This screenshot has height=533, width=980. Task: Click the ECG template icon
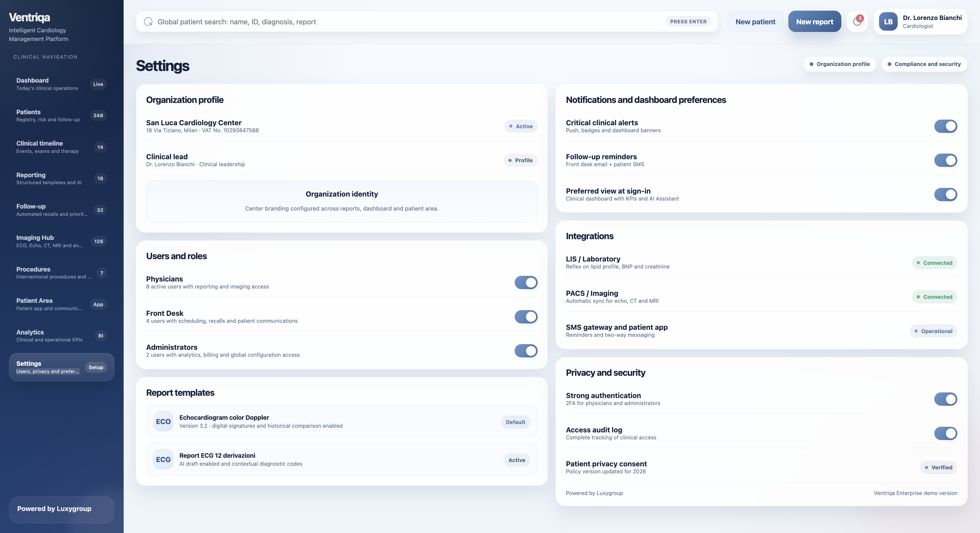click(163, 459)
